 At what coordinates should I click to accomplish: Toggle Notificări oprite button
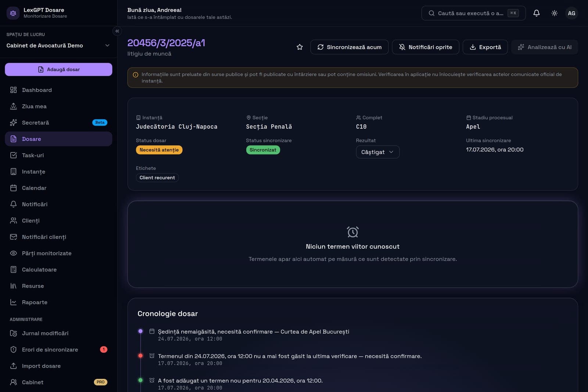click(426, 47)
